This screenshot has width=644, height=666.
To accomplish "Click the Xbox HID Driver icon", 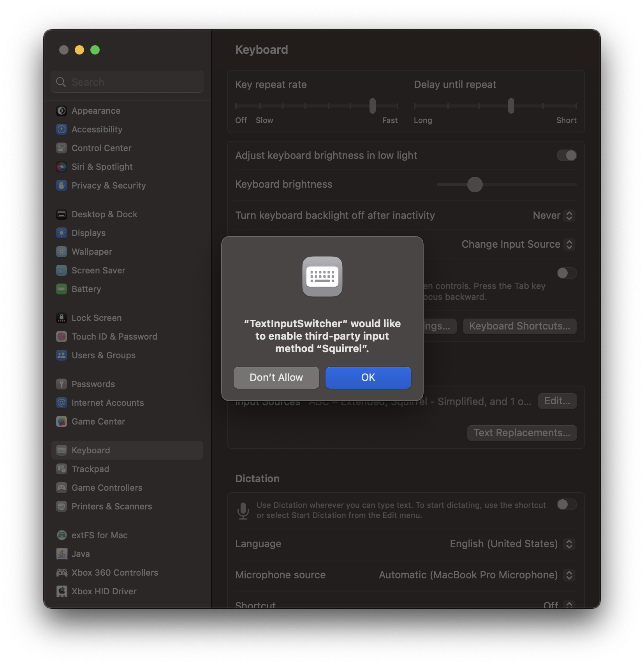I will click(x=62, y=592).
